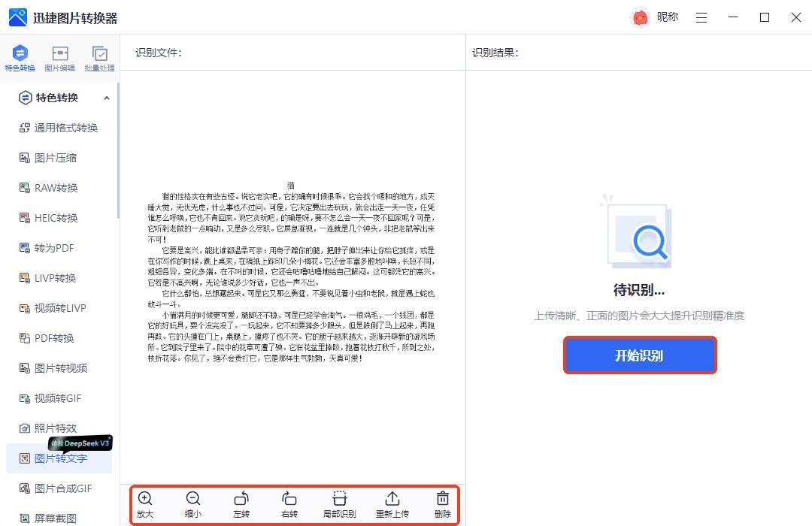The width and height of the screenshot is (812, 526).
Task: Open 通用格式转换 in the sidebar
Action: [65, 128]
